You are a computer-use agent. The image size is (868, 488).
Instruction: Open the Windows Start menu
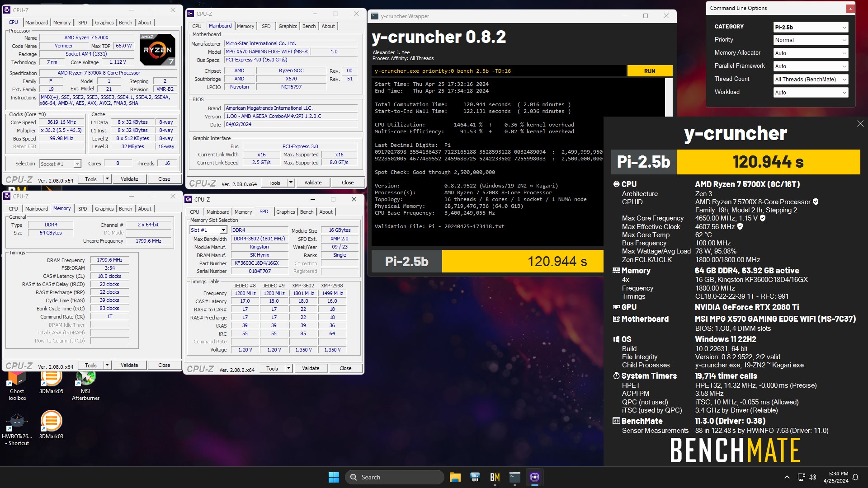334,477
